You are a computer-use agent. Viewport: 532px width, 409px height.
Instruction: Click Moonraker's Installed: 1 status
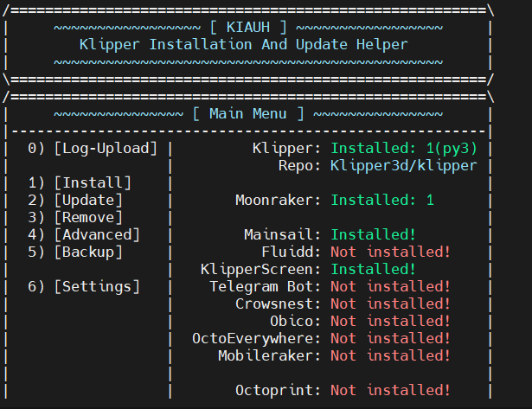[381, 200]
